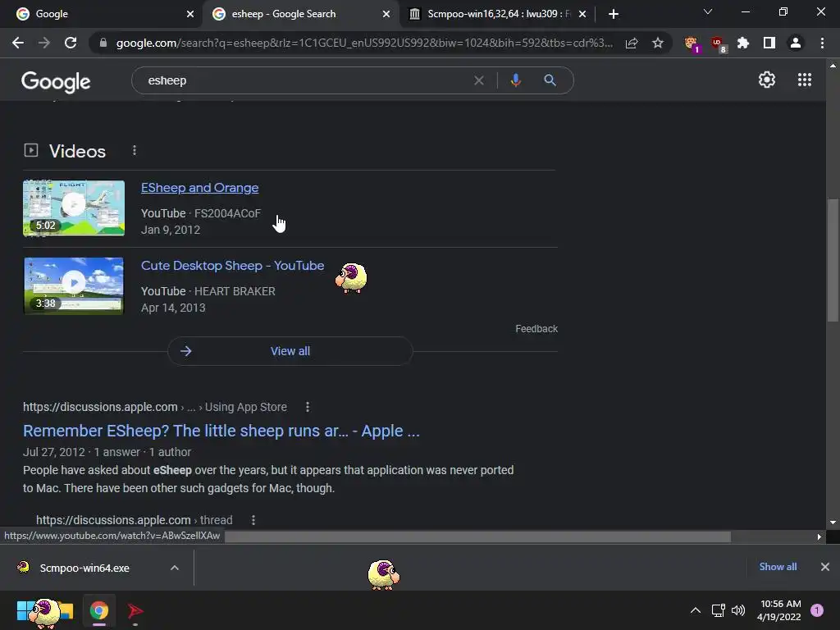Open the volume tray icon
Viewport: 840px width, 630px height.
click(738, 610)
